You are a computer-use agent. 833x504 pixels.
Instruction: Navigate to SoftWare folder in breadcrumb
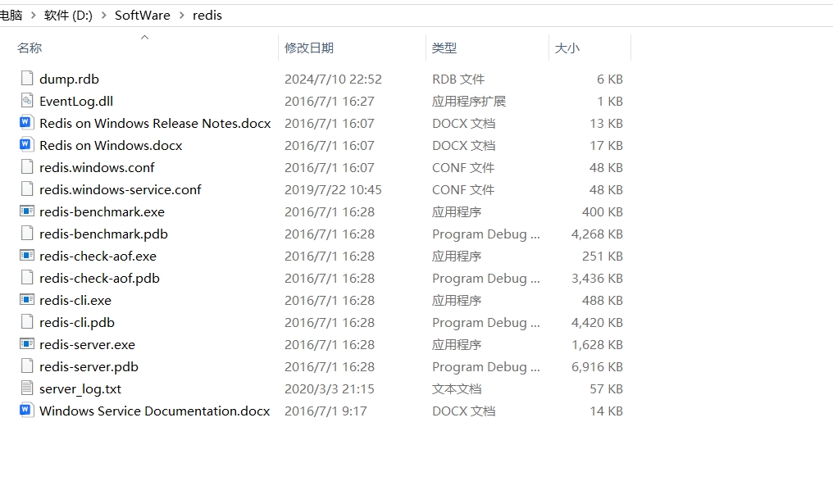[x=143, y=16]
